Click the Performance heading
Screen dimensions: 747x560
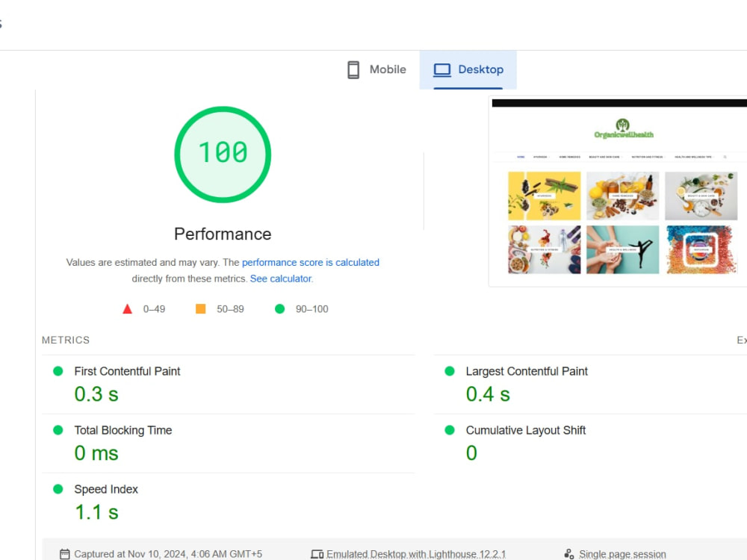click(223, 234)
